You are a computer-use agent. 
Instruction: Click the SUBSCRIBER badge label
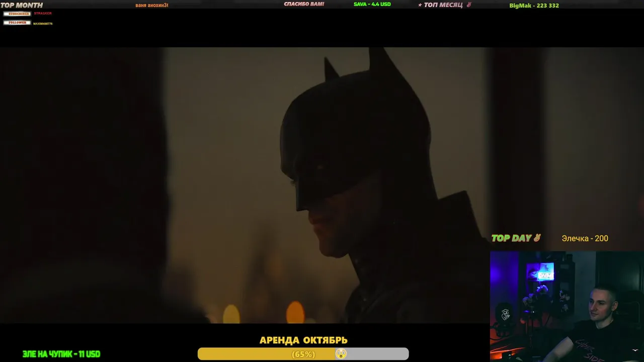17,14
